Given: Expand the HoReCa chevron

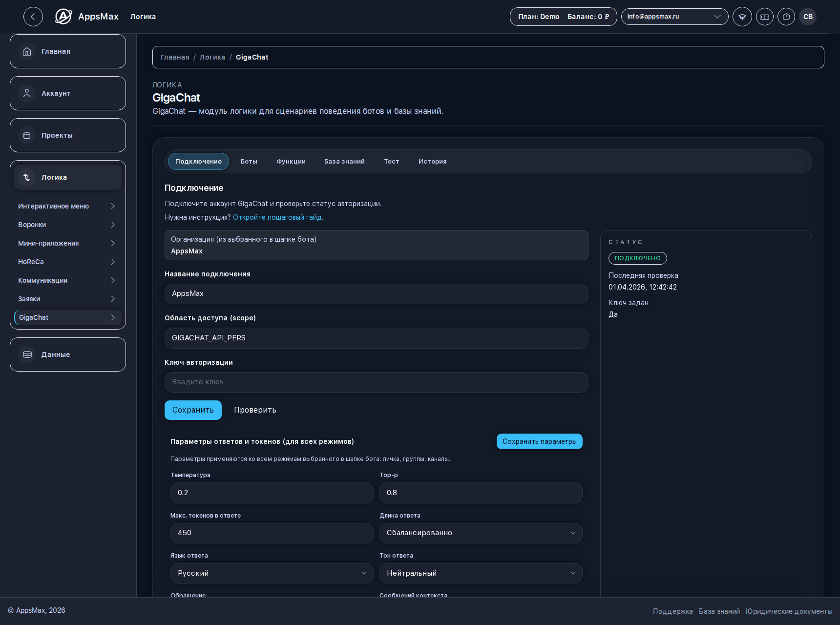Looking at the screenshot, I should tap(113, 262).
